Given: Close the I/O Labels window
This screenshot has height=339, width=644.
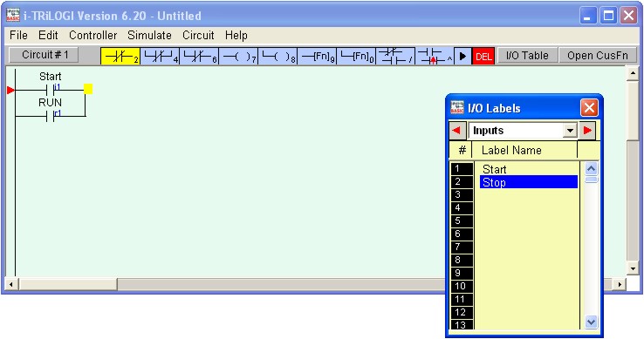Looking at the screenshot, I should click(589, 108).
